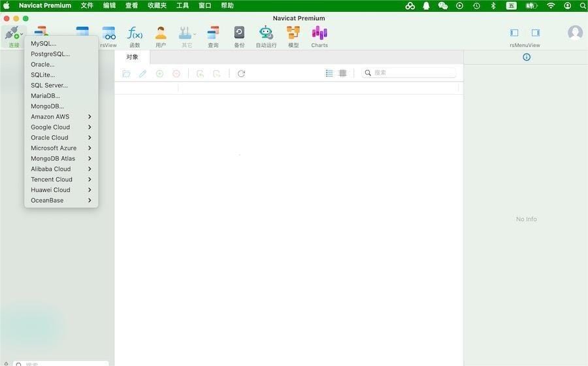The image size is (588, 366).
Task: Click the 其它 others tools icon
Action: click(x=186, y=33)
